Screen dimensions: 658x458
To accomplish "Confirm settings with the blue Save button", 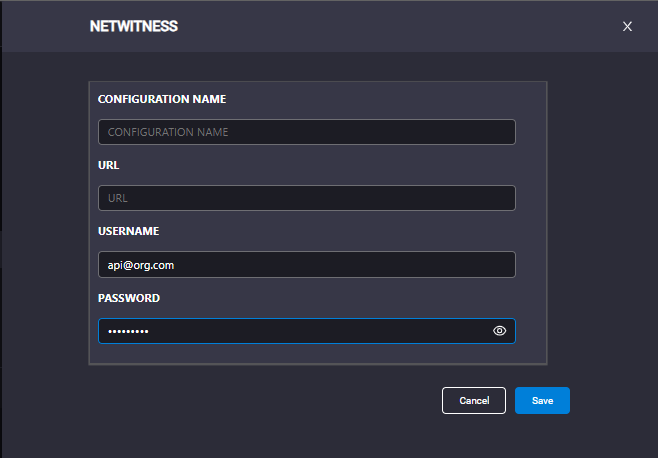I will (x=542, y=400).
